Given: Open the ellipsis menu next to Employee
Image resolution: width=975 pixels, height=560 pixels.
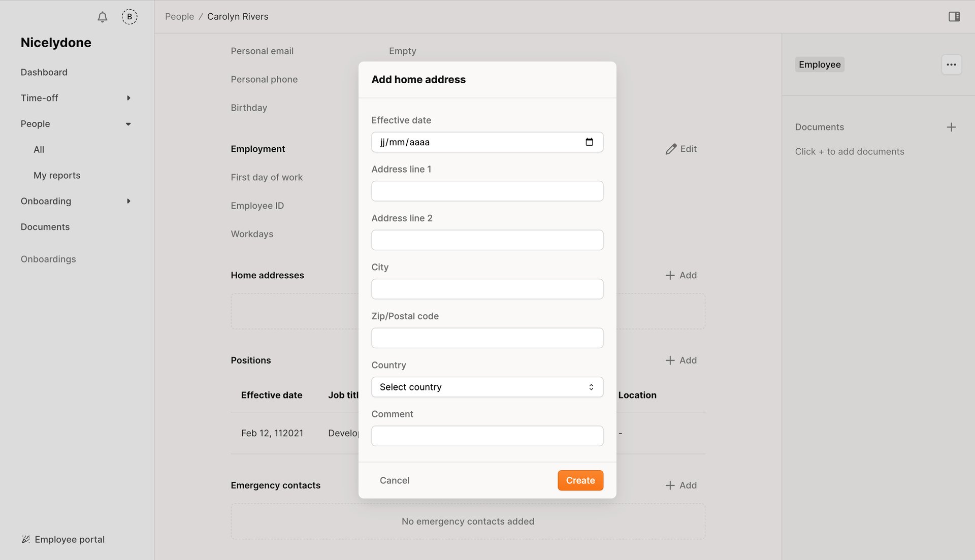Looking at the screenshot, I should point(951,64).
